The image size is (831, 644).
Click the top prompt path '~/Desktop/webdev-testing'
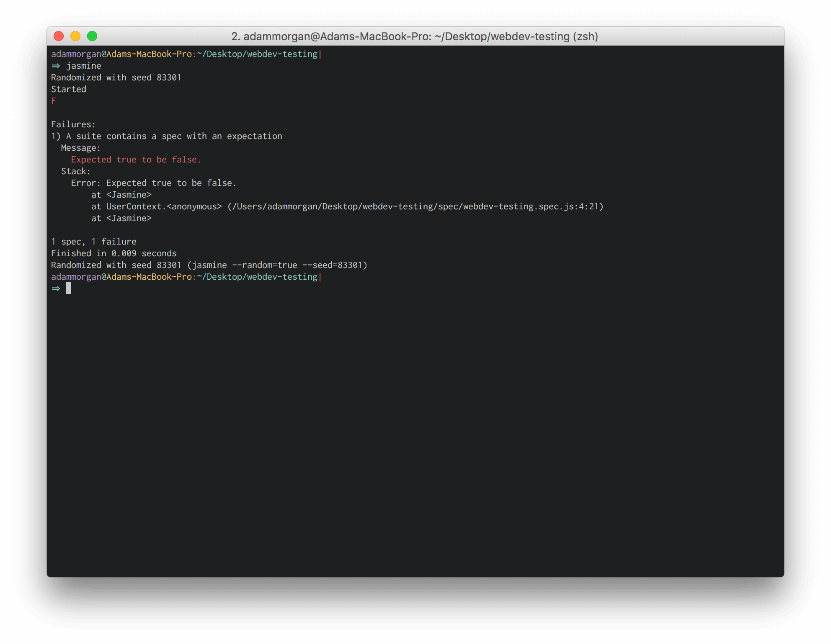point(257,54)
